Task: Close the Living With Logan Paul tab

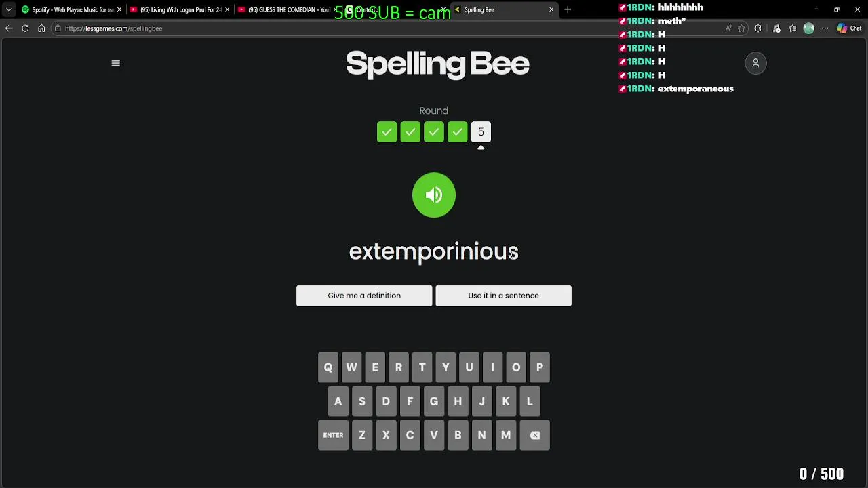Action: 227,9
